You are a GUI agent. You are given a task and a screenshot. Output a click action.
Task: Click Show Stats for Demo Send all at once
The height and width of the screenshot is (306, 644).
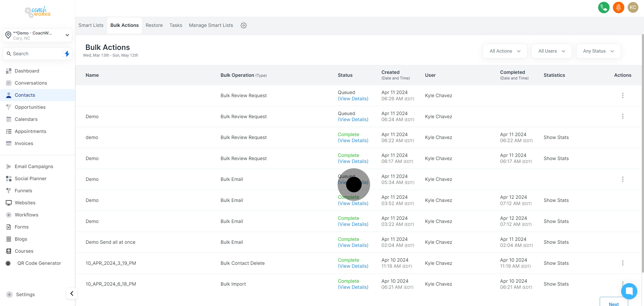click(x=556, y=242)
